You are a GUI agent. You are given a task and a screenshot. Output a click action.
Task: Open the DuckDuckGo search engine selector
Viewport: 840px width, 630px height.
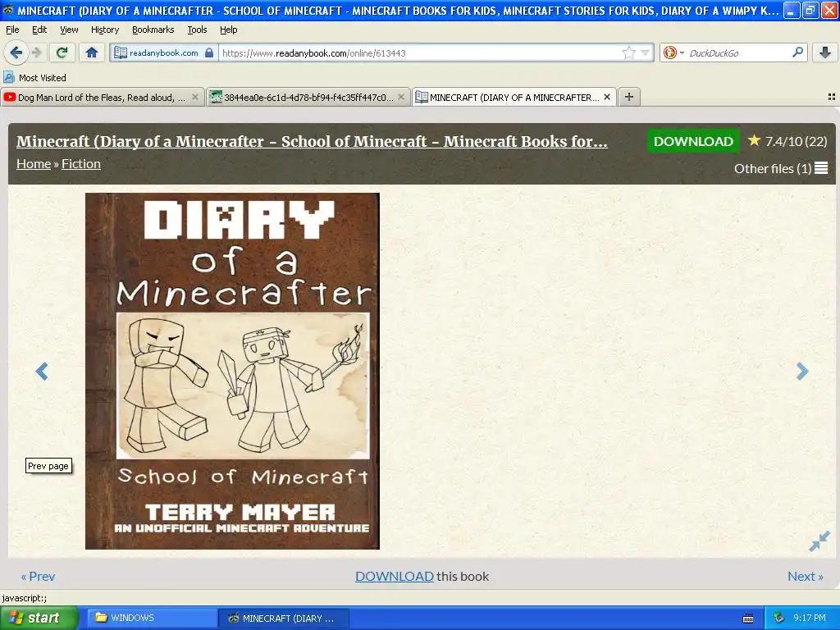[x=673, y=52]
